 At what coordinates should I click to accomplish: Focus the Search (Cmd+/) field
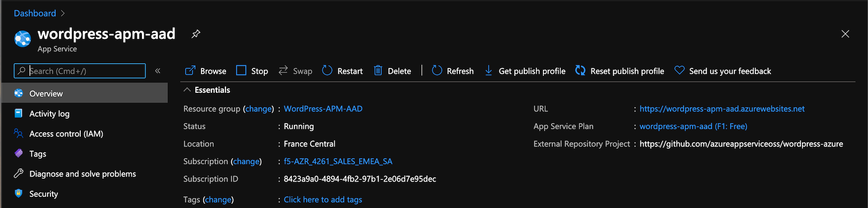pos(80,71)
